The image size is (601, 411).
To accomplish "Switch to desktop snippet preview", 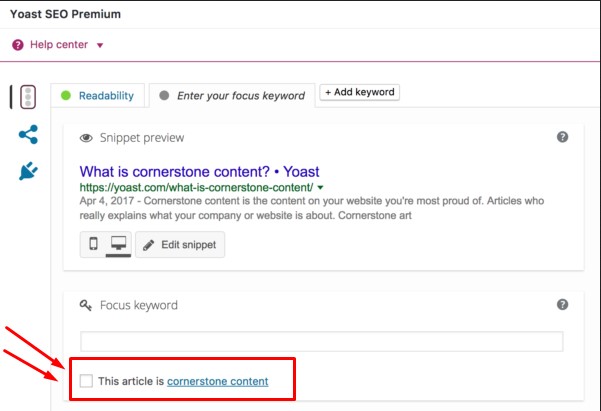I will click(x=118, y=244).
